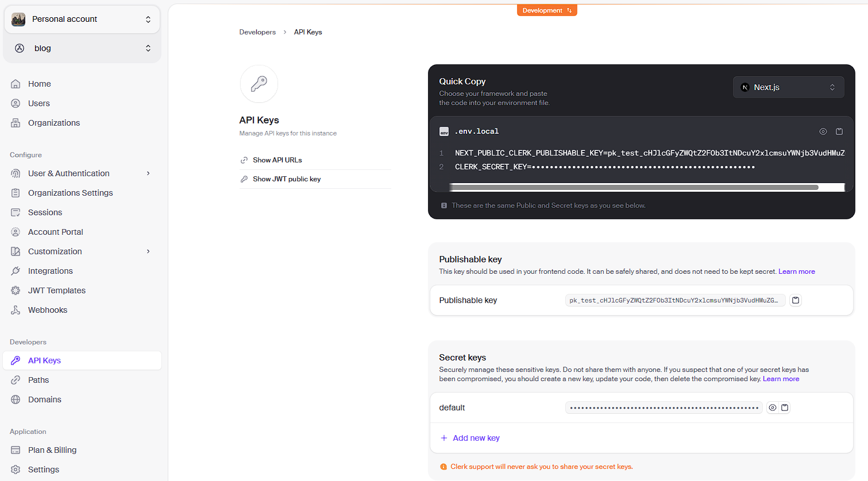The height and width of the screenshot is (481, 868).
Task: Open the Personal account switcher
Action: click(82, 20)
